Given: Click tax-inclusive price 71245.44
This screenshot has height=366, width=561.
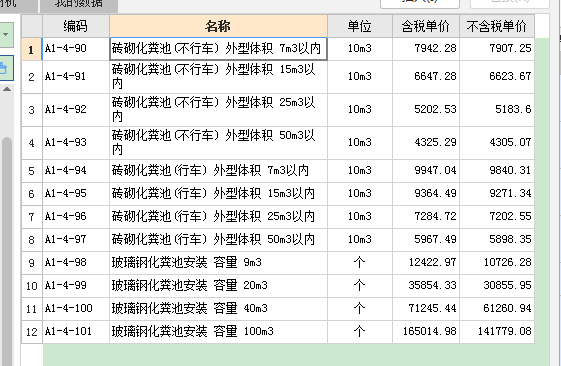Looking at the screenshot, I should (x=426, y=309).
